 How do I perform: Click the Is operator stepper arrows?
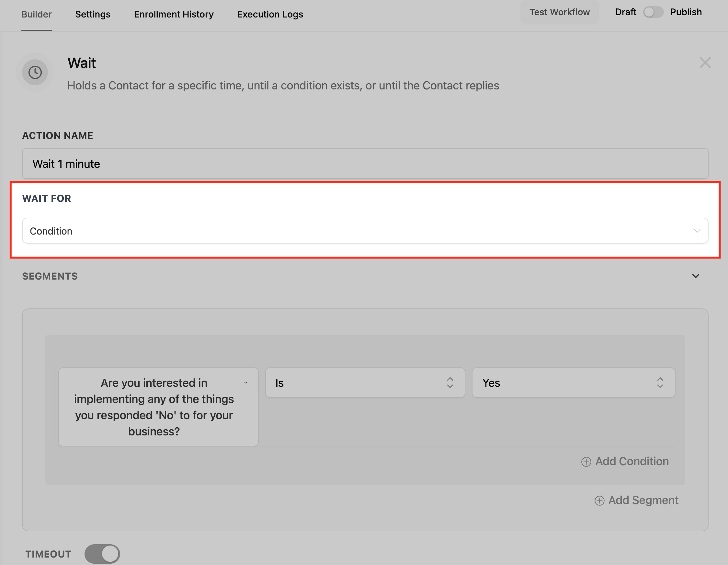coord(450,383)
